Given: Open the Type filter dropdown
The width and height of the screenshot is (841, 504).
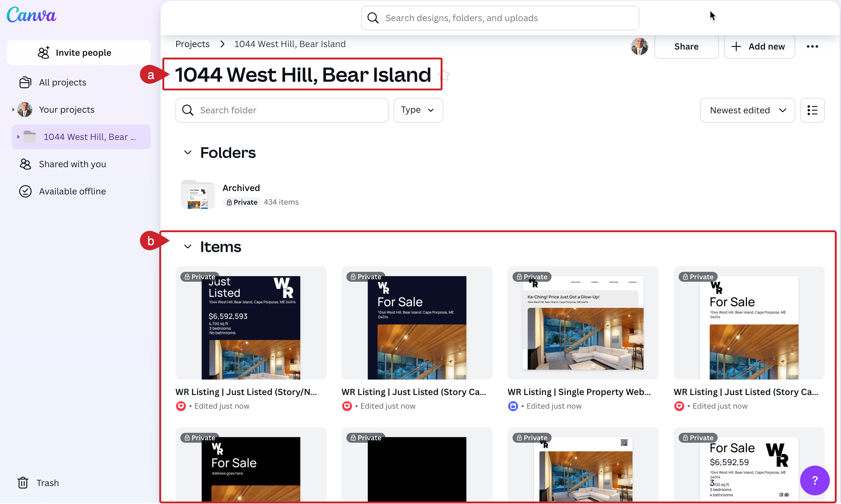Looking at the screenshot, I should 418,110.
